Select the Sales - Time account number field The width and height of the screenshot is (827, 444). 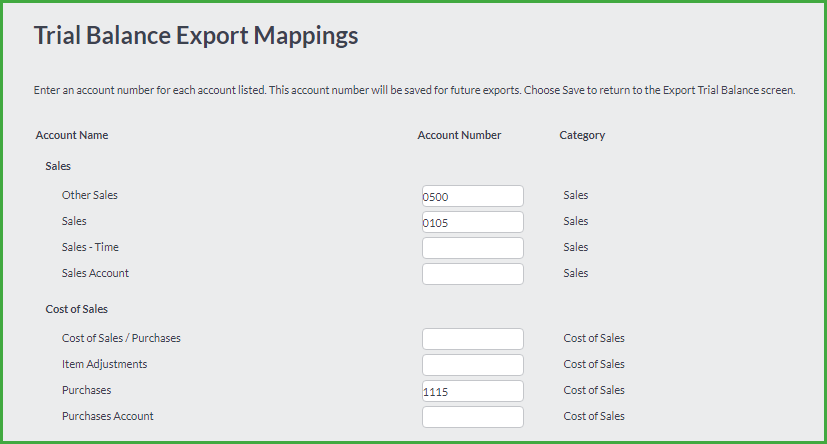coord(473,248)
